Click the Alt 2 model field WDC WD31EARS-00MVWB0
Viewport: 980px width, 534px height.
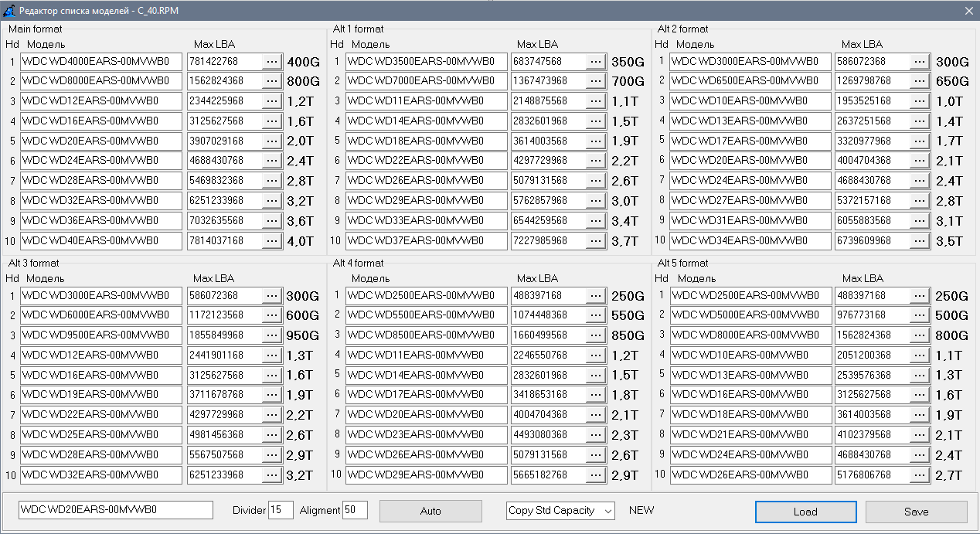click(750, 221)
